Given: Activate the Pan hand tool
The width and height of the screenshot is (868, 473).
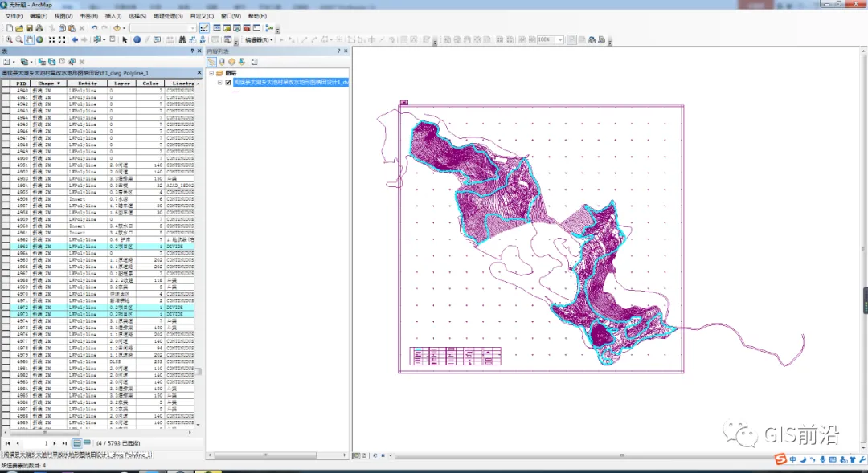Looking at the screenshot, I should [x=30, y=40].
